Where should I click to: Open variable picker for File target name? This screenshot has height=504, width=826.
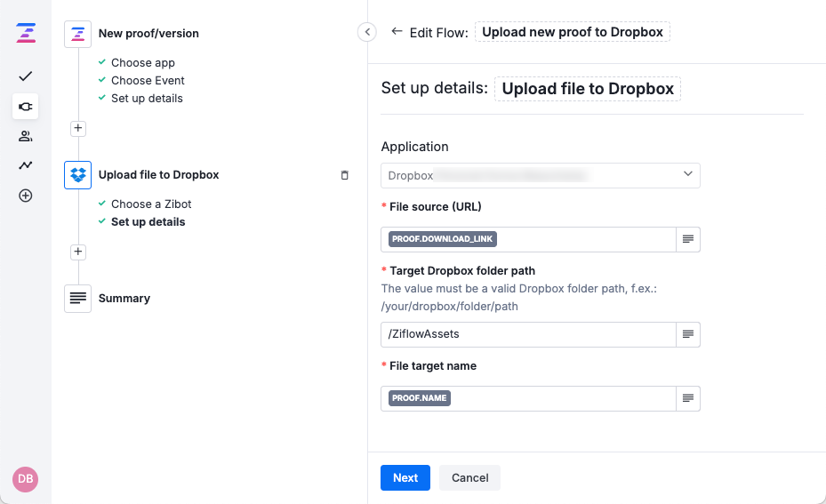pos(688,399)
